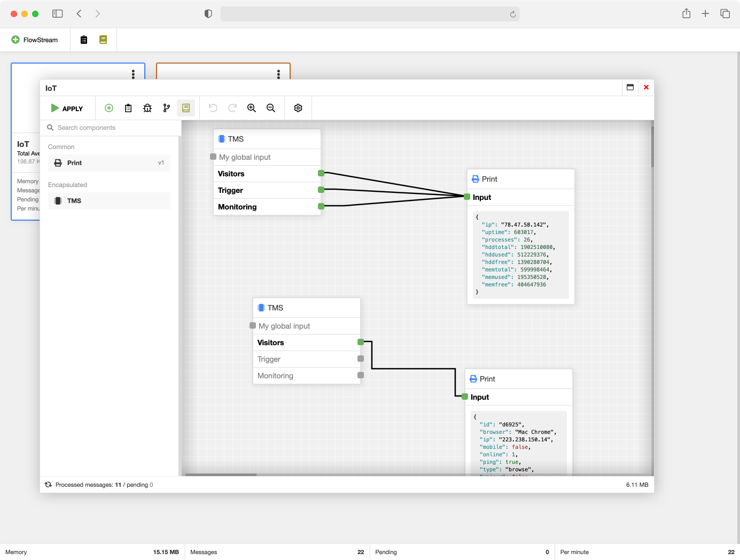The image size is (740, 560).
Task: Click the "Processed messages: 11" status text
Action: [x=88, y=485]
